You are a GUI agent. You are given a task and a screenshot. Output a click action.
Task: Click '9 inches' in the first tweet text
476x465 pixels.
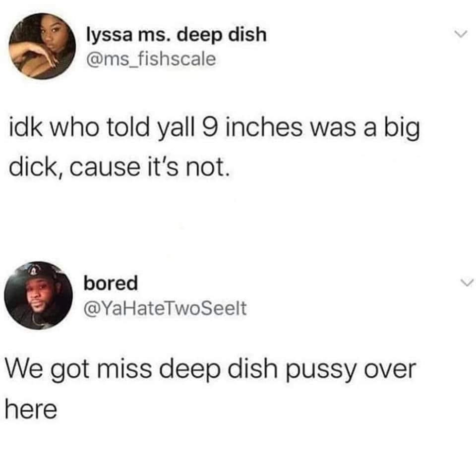[x=251, y=127]
